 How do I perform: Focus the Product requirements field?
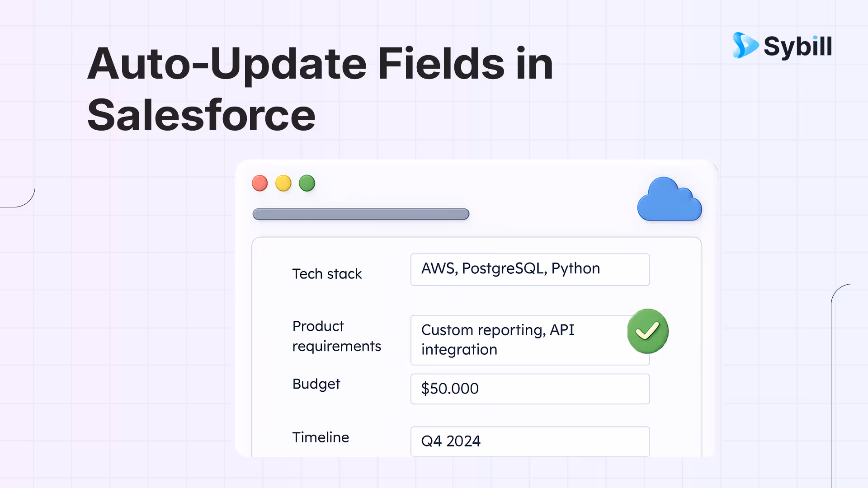coord(530,340)
